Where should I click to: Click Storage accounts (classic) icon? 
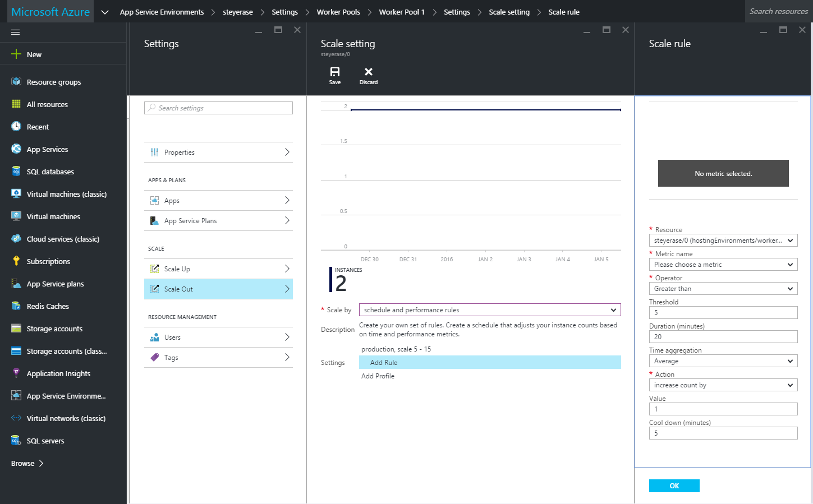pos(16,350)
